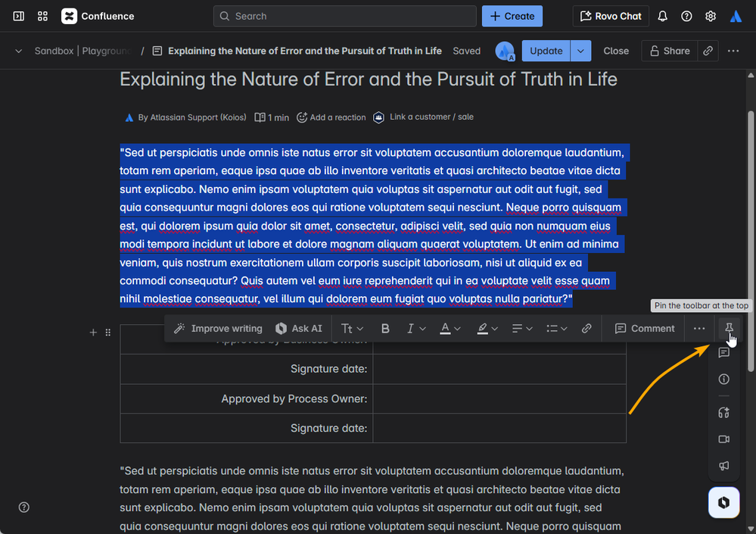Open the text styles dropdown
Screen dimensions: 756x534
(x=352, y=329)
